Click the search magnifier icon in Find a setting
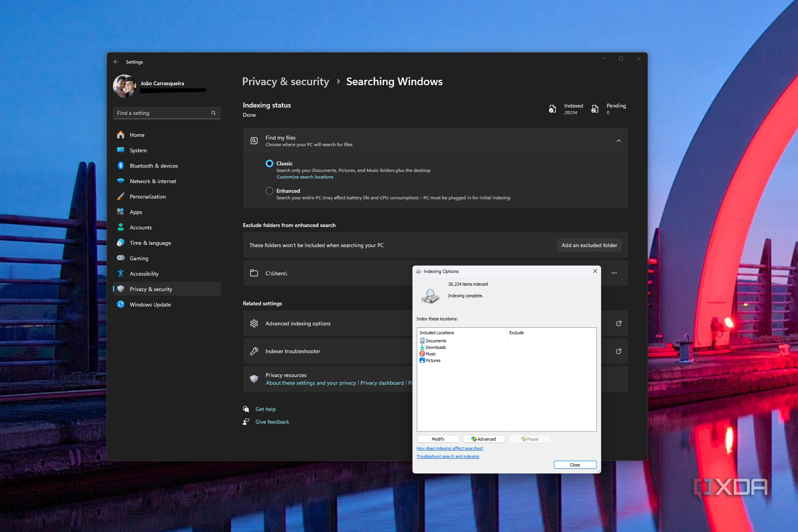 (213, 113)
